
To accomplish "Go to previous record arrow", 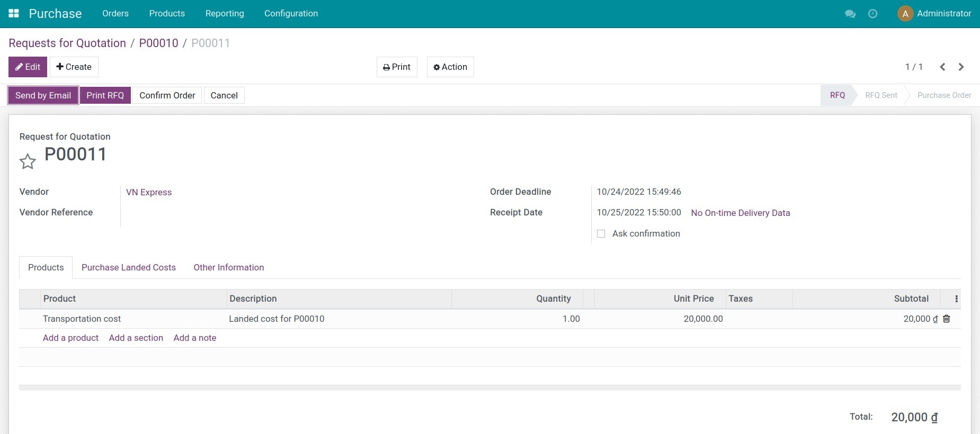I will point(942,67).
